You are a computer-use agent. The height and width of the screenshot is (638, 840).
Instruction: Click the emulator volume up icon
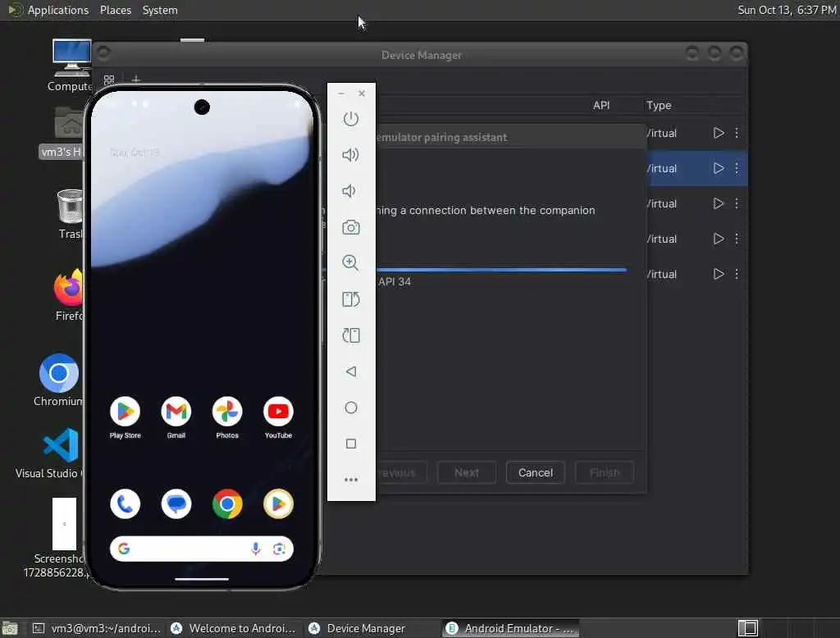coord(350,155)
